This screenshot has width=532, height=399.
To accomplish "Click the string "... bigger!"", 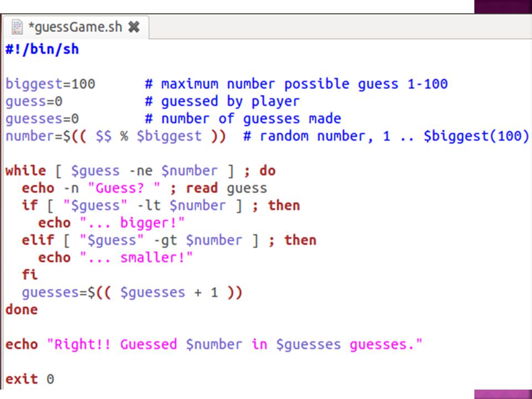I will click(132, 223).
